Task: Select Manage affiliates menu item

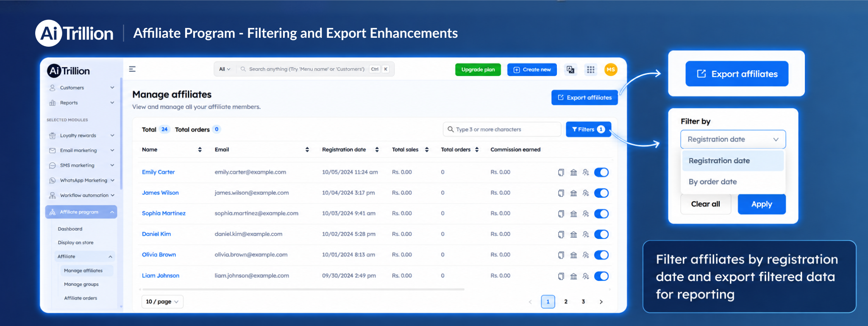Action: 87,270
